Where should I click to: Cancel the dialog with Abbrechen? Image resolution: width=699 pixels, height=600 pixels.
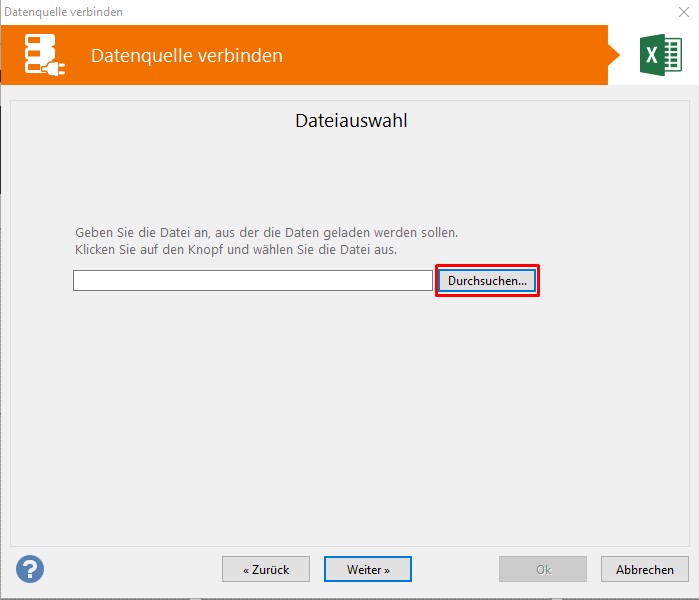644,569
